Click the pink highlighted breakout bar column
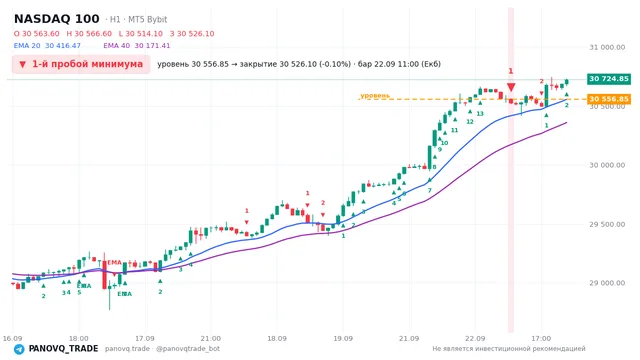 coord(511,170)
